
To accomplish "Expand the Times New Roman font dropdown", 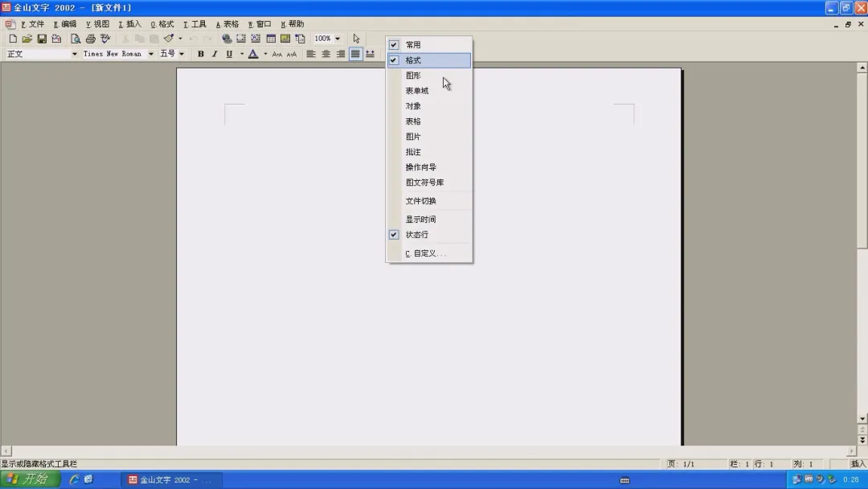I will tap(150, 54).
